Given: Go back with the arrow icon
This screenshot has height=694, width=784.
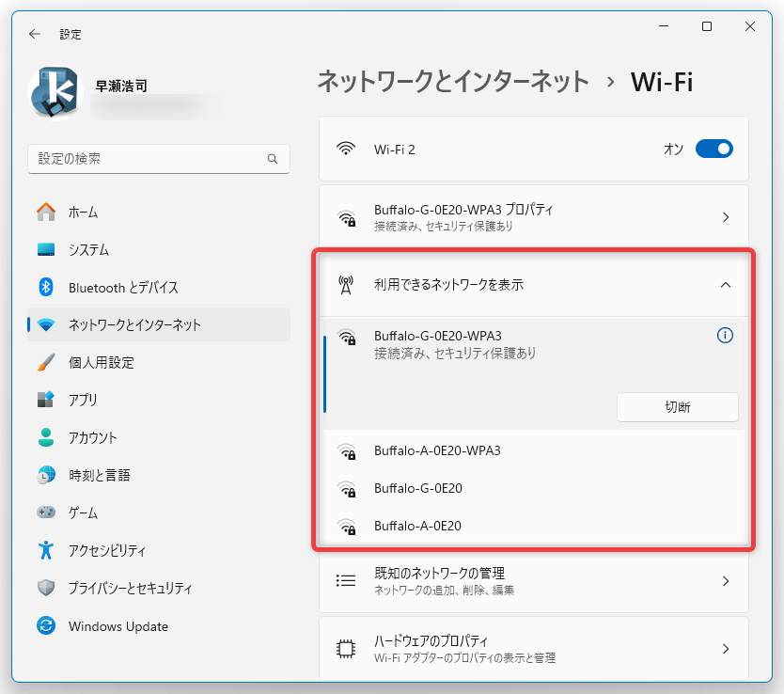Looking at the screenshot, I should pyautogui.click(x=35, y=34).
